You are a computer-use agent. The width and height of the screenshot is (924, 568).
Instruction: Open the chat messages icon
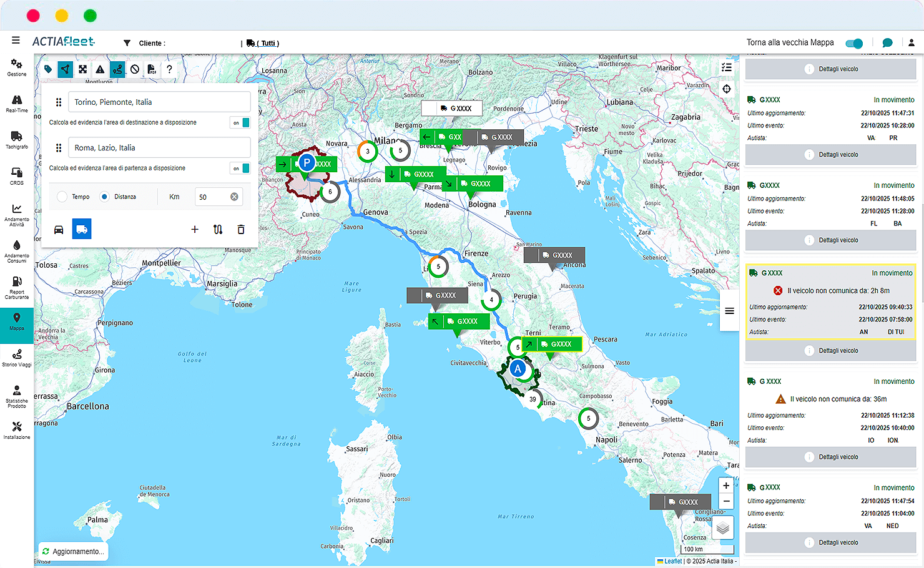pyautogui.click(x=887, y=43)
